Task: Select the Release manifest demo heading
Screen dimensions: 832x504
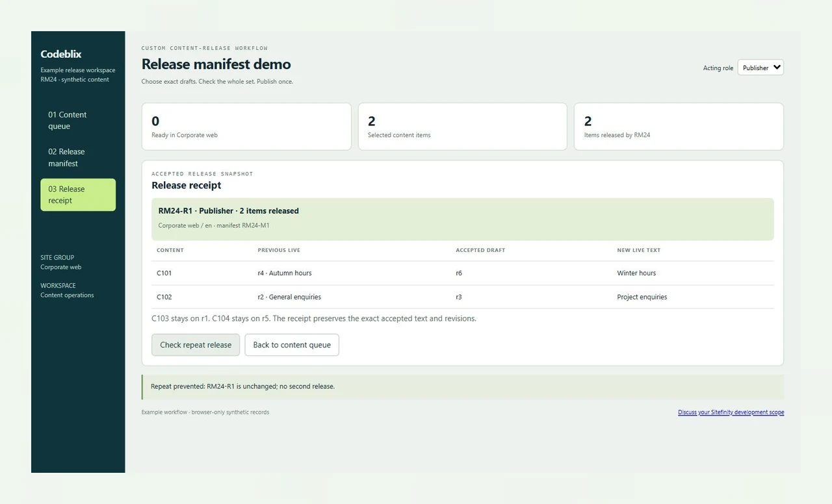Action: 216,64
